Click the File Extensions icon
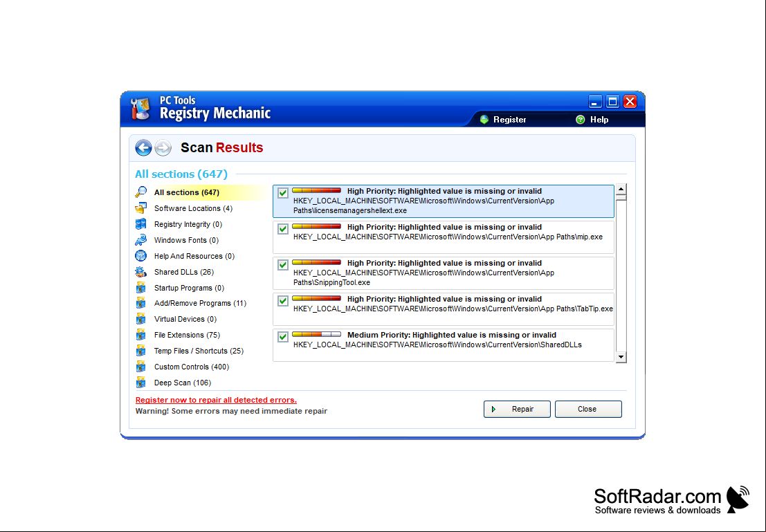The image size is (766, 532). (x=140, y=335)
